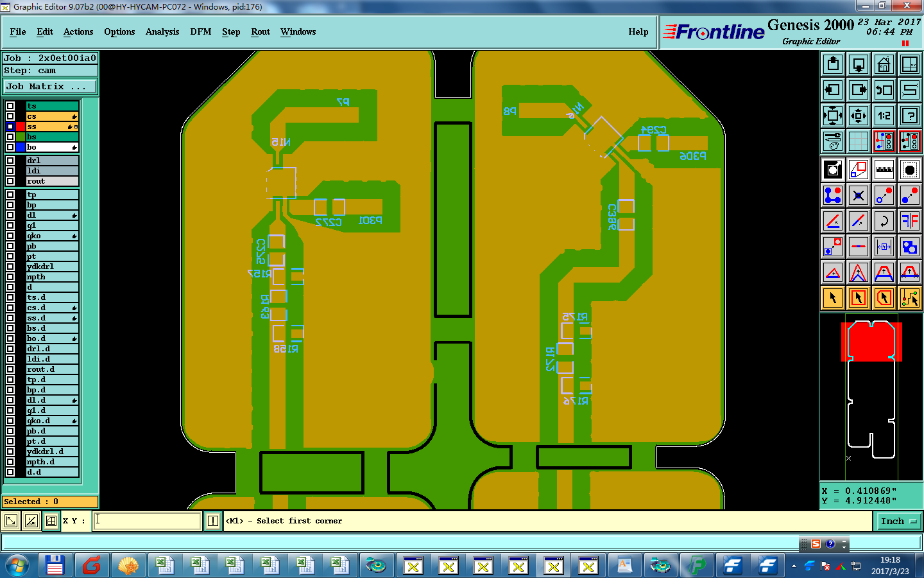Open the Rout menu
The width and height of the screenshot is (924, 578).
click(x=261, y=31)
